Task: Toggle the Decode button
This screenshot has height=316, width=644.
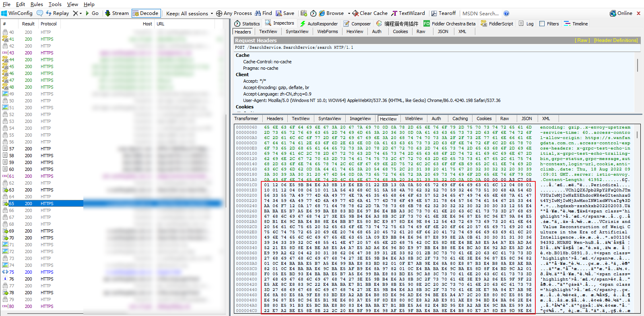Action: [x=146, y=13]
